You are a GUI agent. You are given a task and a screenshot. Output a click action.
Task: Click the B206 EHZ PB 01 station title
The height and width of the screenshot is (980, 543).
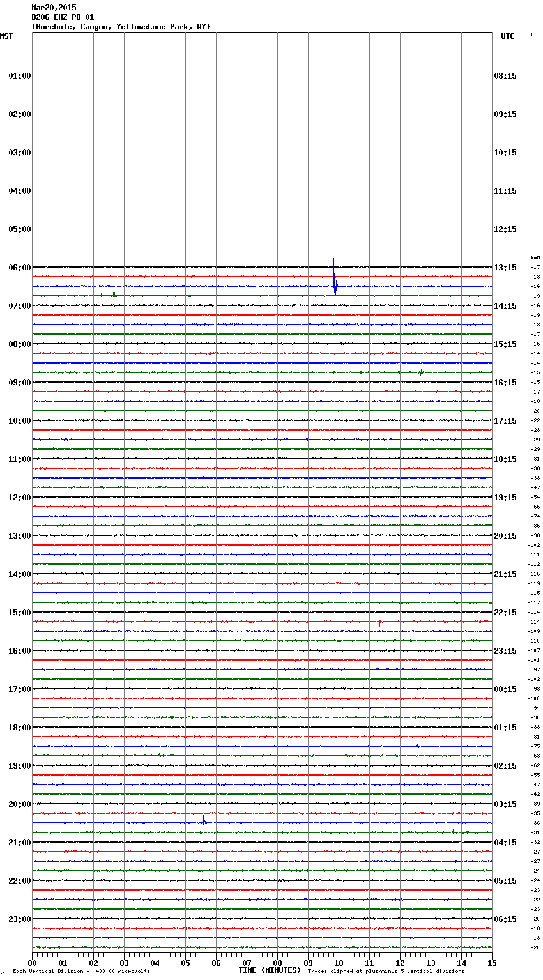tap(63, 17)
